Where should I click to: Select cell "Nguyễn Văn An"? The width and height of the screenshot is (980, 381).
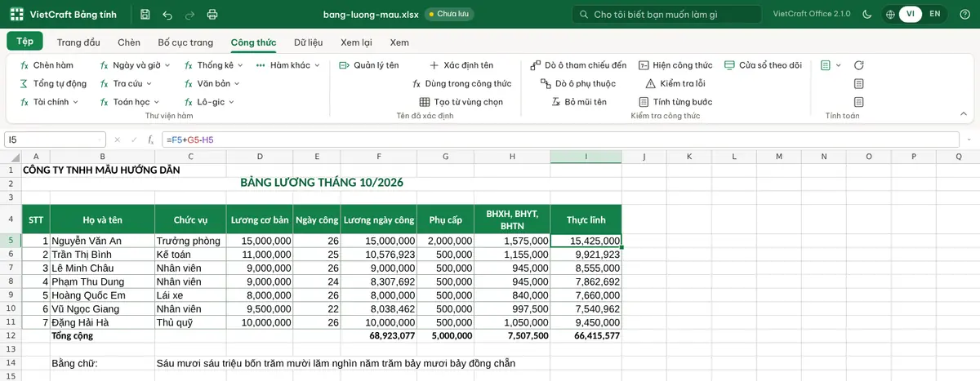(102, 241)
